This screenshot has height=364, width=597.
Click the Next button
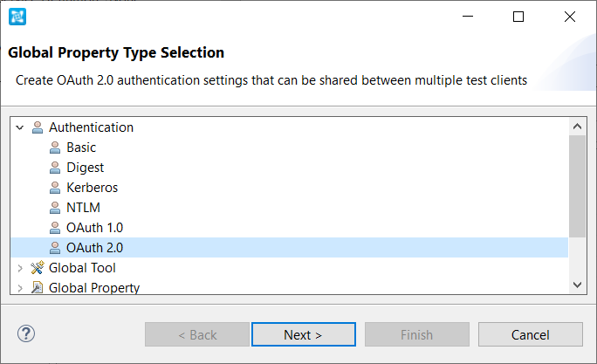(x=304, y=334)
